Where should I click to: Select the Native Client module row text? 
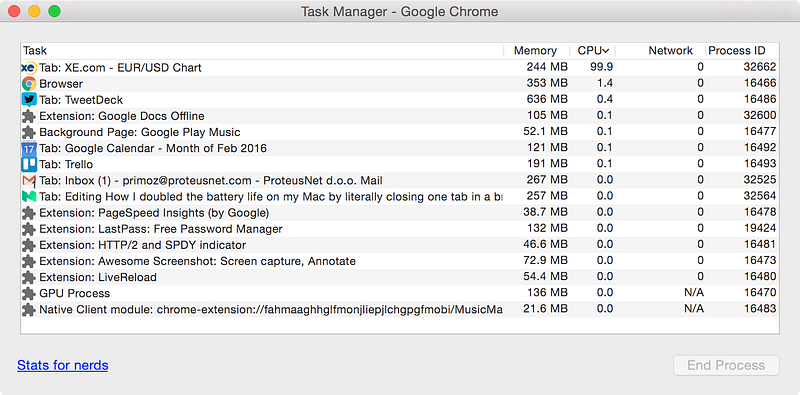tap(271, 310)
